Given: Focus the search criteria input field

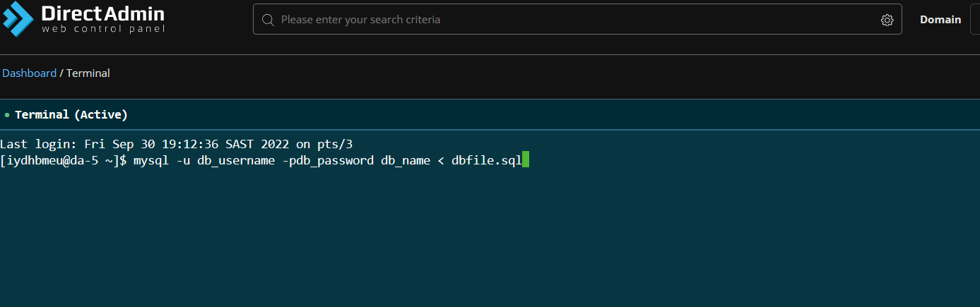Looking at the screenshot, I should (x=565, y=20).
